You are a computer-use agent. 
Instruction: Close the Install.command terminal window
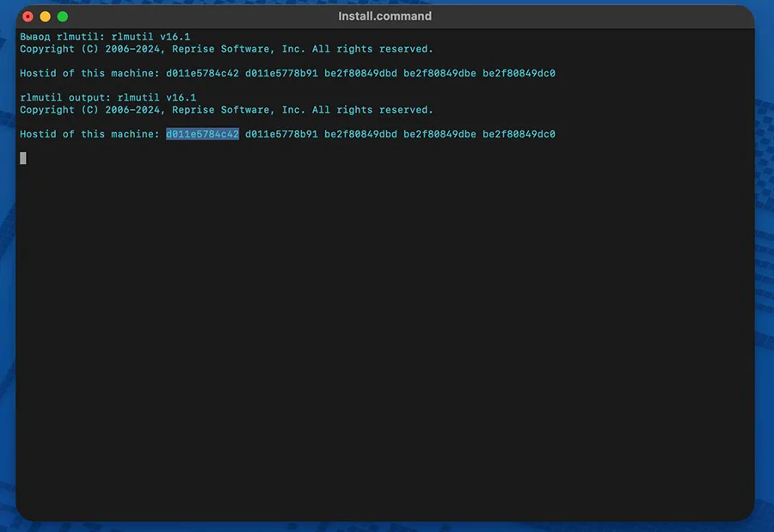(x=28, y=17)
